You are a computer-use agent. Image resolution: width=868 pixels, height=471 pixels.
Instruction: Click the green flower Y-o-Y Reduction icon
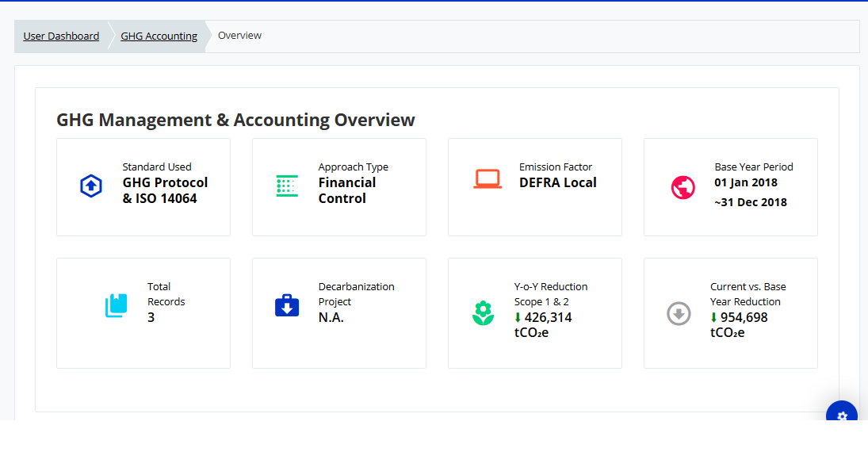coord(483,313)
